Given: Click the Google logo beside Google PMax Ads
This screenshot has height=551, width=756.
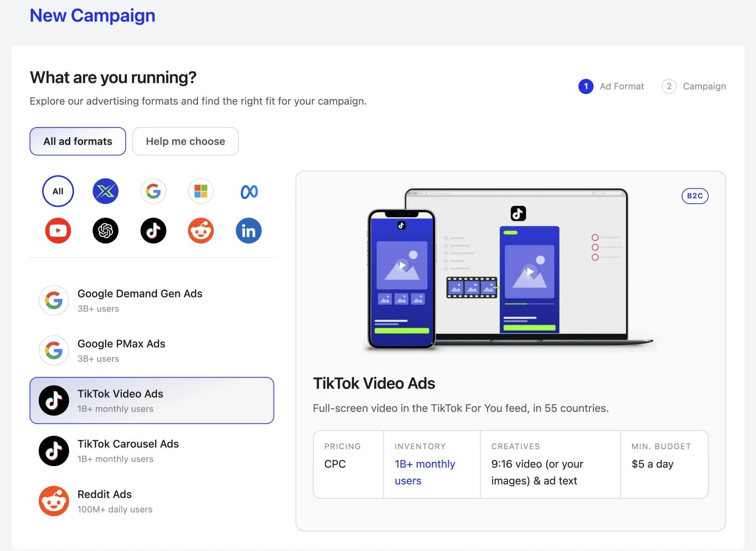Looking at the screenshot, I should pyautogui.click(x=54, y=351).
